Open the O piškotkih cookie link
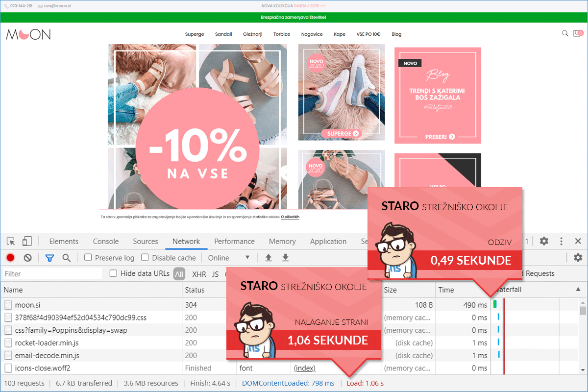This screenshot has height=392, width=588. (290, 217)
